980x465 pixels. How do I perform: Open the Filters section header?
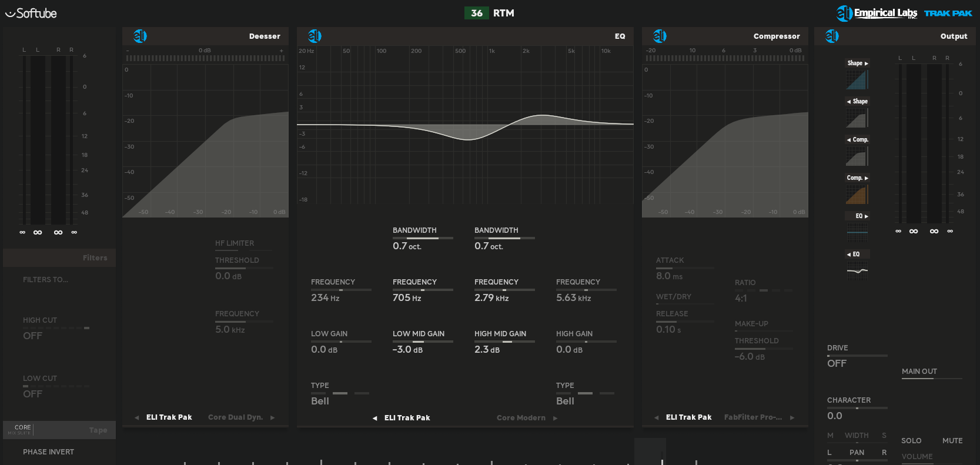click(x=59, y=257)
